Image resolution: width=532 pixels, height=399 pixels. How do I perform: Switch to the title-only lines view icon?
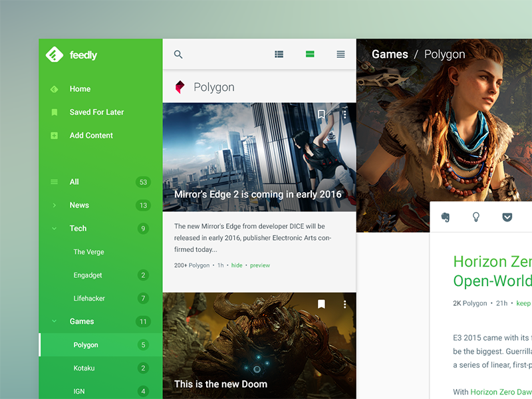point(340,55)
